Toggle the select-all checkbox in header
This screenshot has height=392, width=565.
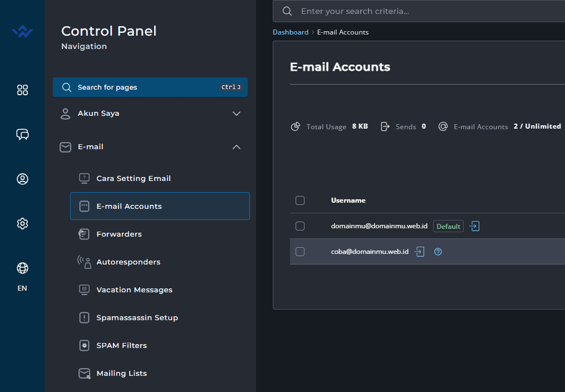click(x=300, y=200)
